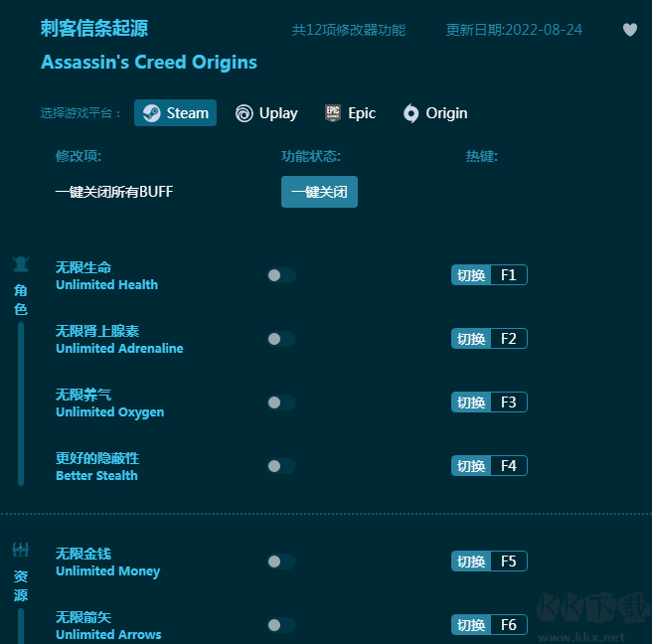
Task: Click the Origin logo icon
Action: (x=410, y=113)
